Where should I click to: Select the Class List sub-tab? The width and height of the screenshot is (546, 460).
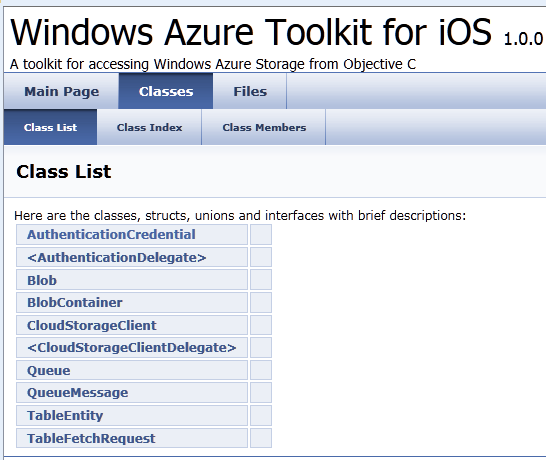[50, 127]
